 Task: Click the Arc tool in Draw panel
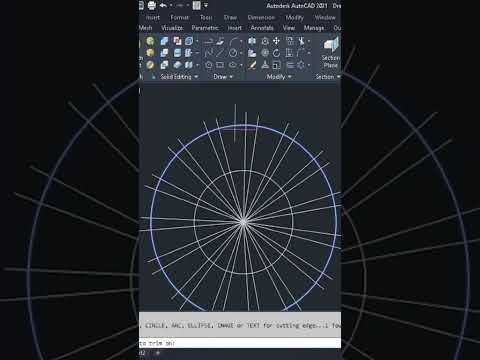[x=234, y=41]
